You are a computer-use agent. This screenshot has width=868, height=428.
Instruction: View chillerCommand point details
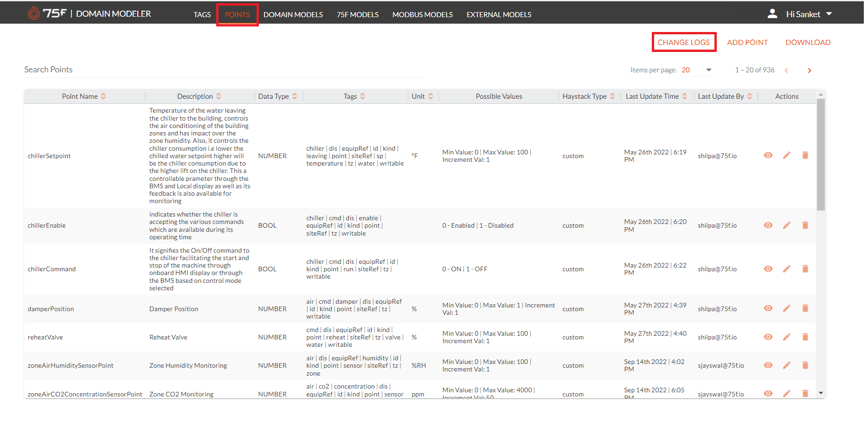coord(768,269)
